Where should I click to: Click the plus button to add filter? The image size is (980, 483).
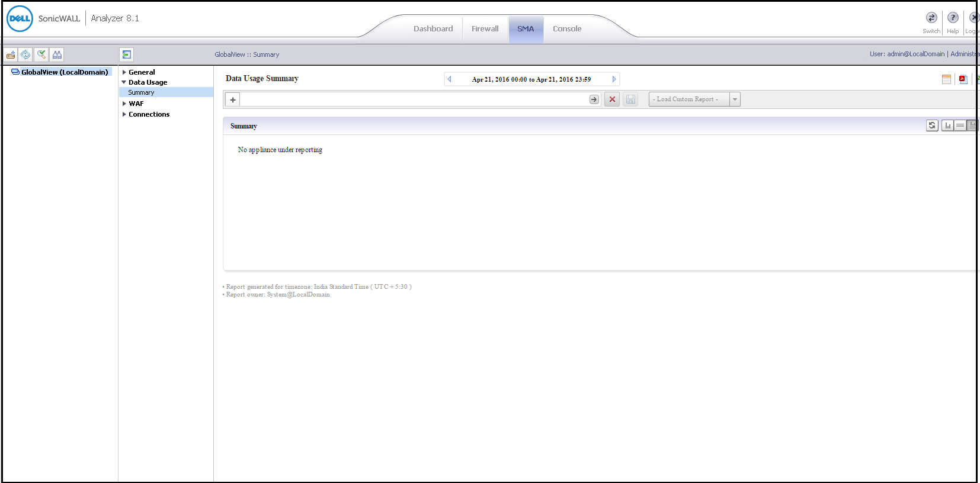(x=233, y=99)
